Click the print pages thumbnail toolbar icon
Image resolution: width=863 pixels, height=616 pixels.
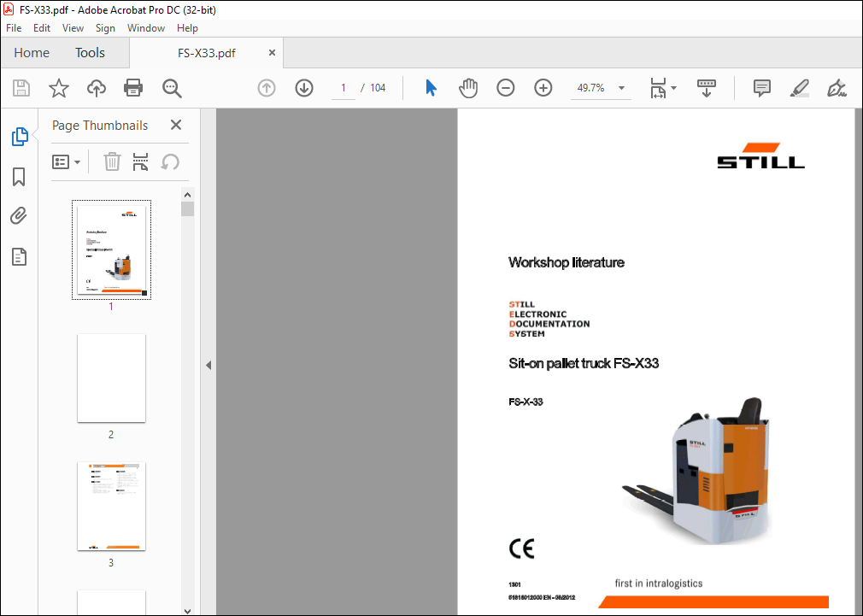[x=140, y=161]
